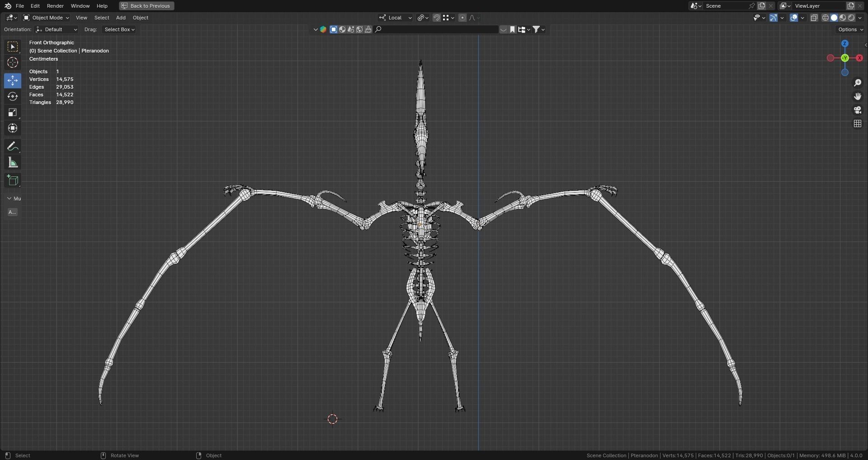Select the Rotate tool

click(x=13, y=96)
